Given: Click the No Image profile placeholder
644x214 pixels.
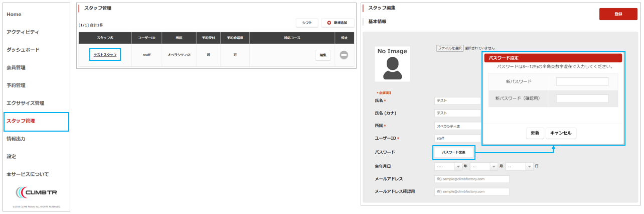Looking at the screenshot, I should (x=392, y=64).
